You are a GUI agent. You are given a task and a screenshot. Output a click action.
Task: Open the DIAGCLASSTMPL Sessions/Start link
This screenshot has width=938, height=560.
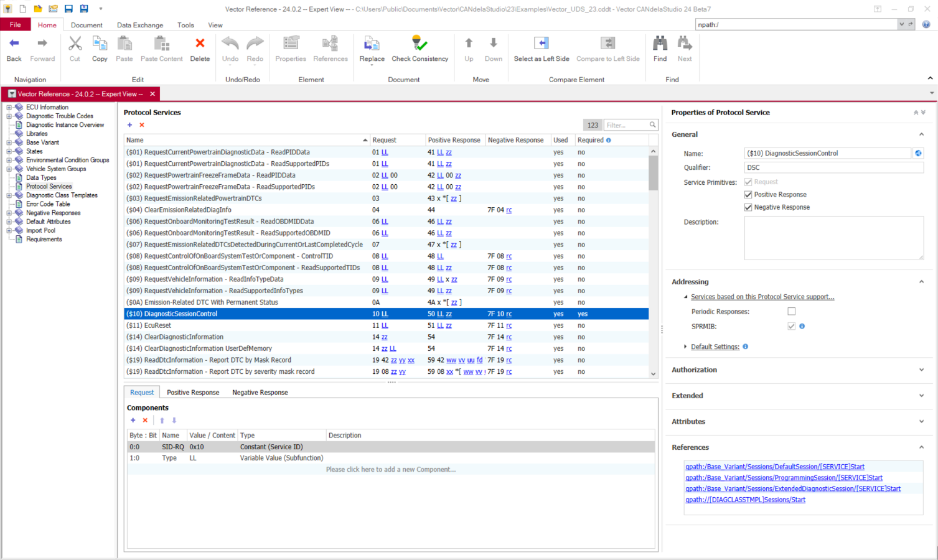tap(746, 500)
